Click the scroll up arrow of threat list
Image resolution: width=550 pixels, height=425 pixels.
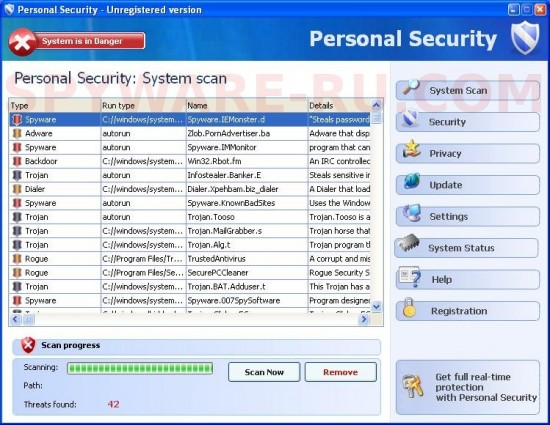click(x=376, y=105)
